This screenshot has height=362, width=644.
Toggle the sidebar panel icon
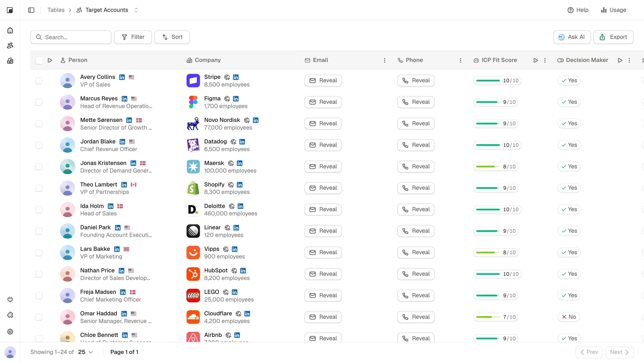point(31,10)
